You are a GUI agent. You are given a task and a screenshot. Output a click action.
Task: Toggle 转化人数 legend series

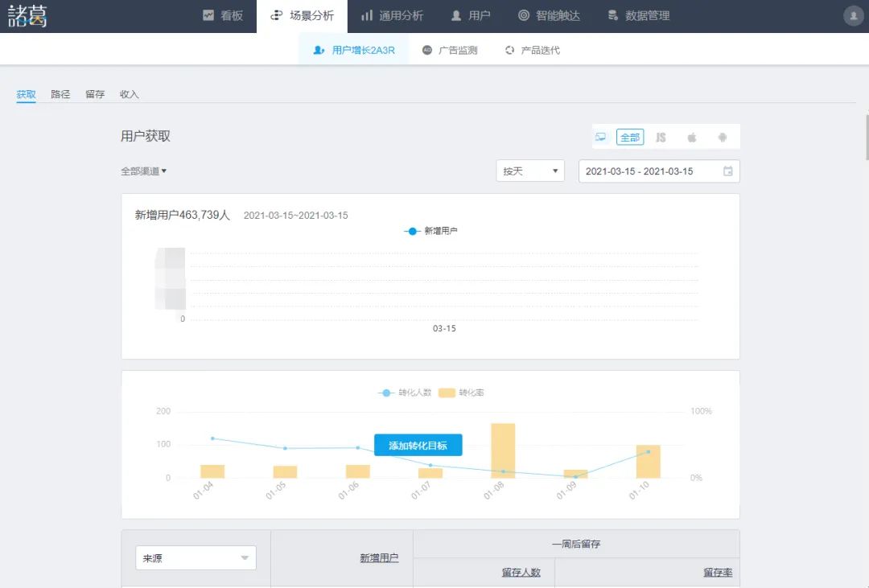405,393
